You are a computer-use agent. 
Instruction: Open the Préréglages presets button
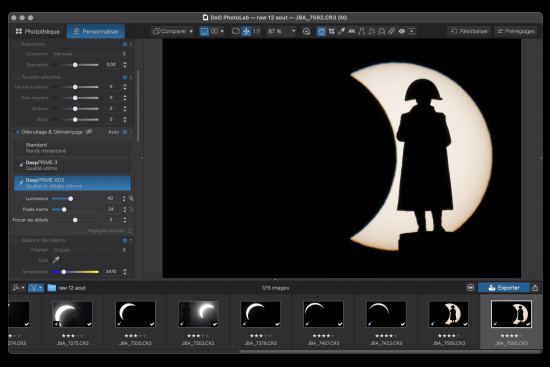[516, 31]
